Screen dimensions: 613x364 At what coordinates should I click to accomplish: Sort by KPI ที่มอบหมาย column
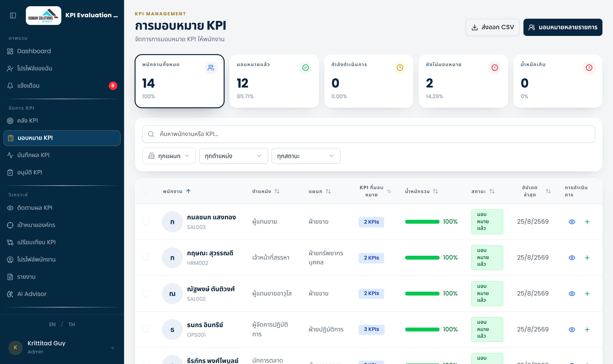375,191
